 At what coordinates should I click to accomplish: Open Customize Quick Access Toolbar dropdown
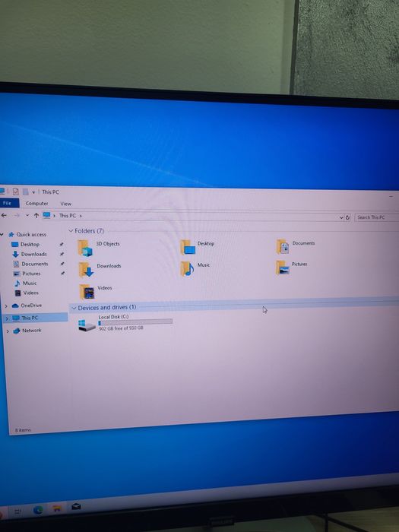tap(33, 192)
